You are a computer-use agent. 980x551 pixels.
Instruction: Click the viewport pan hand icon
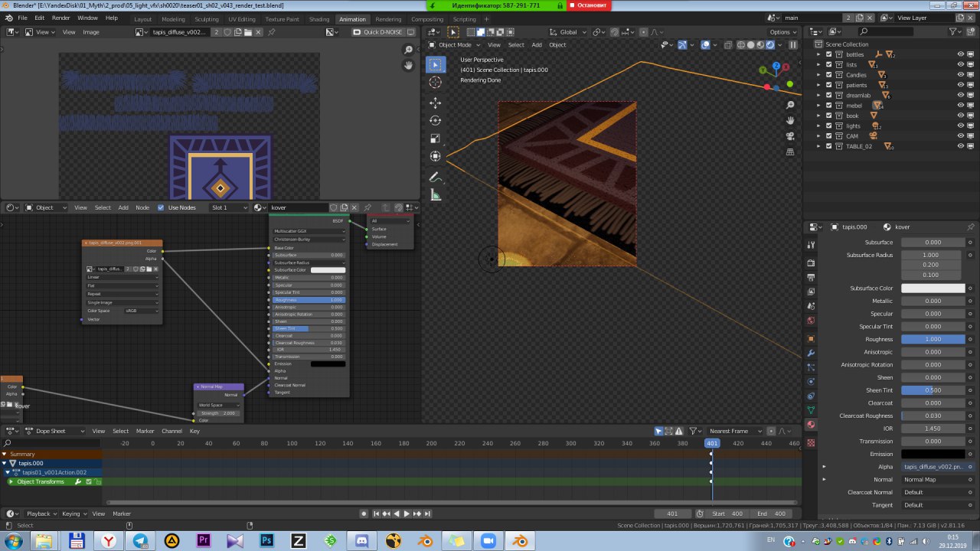(790, 121)
